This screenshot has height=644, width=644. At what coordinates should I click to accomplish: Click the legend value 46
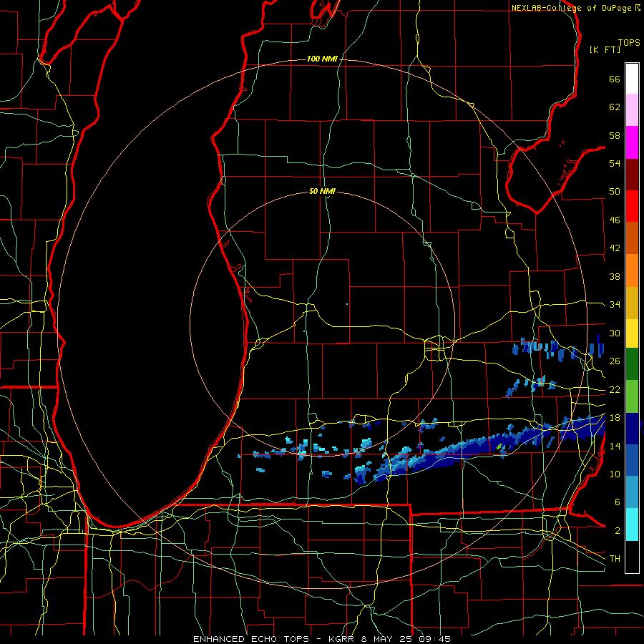(x=615, y=220)
